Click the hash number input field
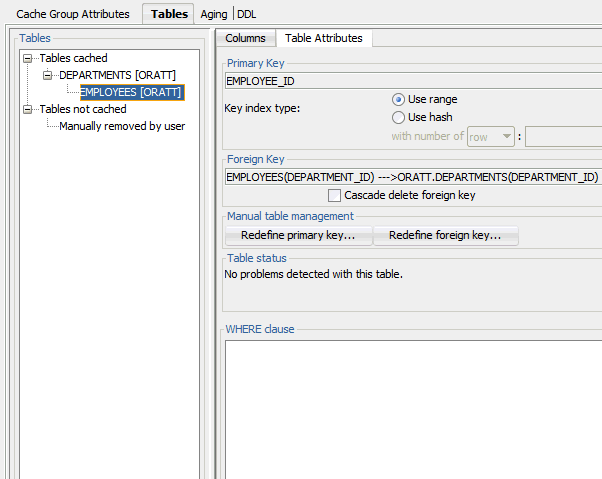The width and height of the screenshot is (602, 479). [563, 137]
